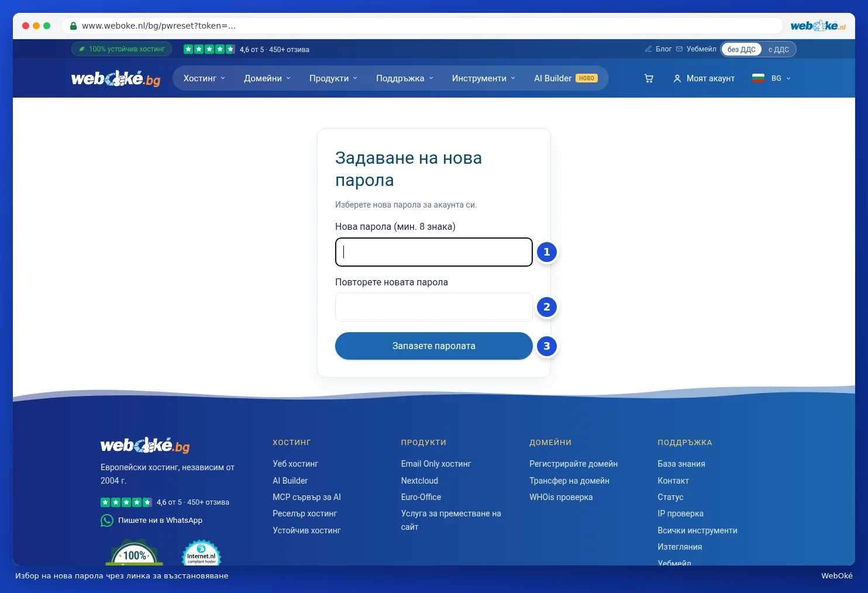Open footer link Nextcloud

click(419, 481)
